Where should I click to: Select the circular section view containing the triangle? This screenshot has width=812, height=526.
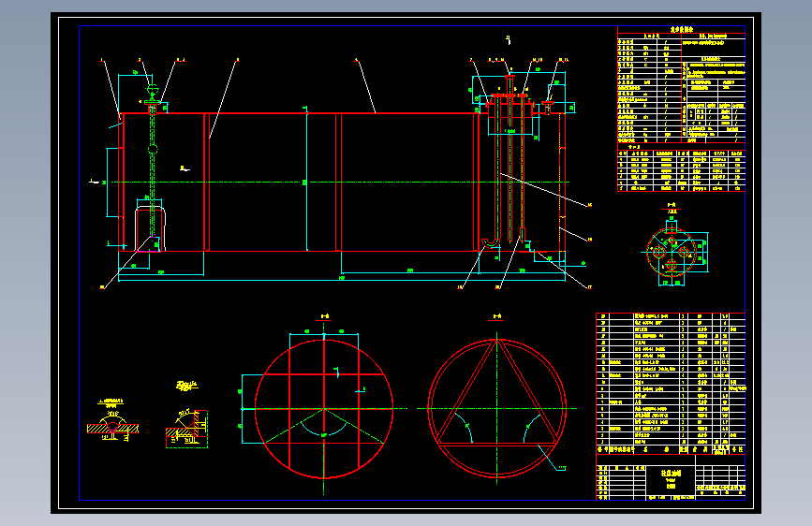click(497, 406)
